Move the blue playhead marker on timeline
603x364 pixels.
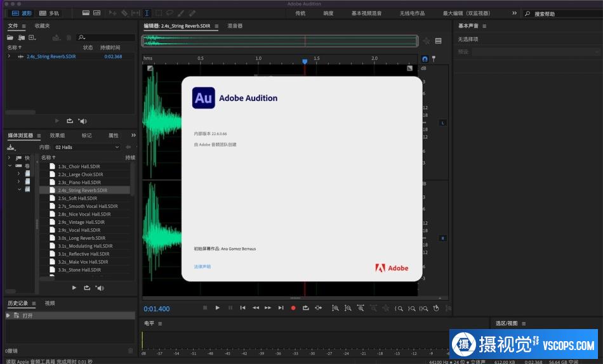pos(305,61)
